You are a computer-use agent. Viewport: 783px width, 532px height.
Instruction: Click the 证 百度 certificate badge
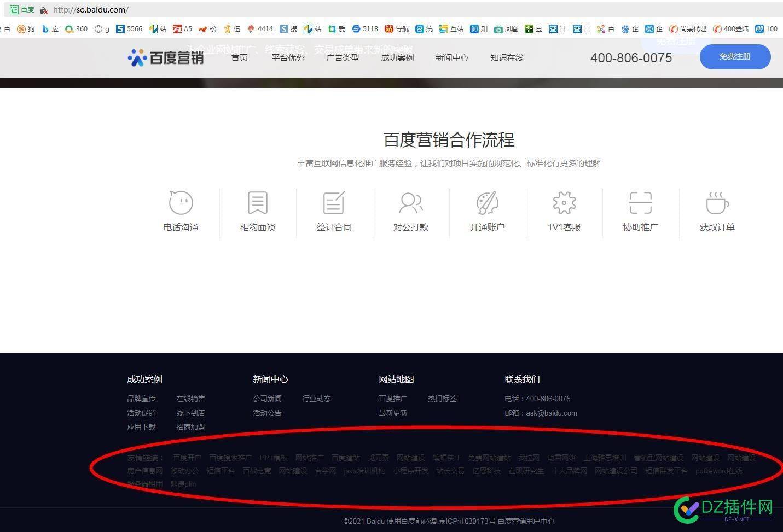(22, 10)
